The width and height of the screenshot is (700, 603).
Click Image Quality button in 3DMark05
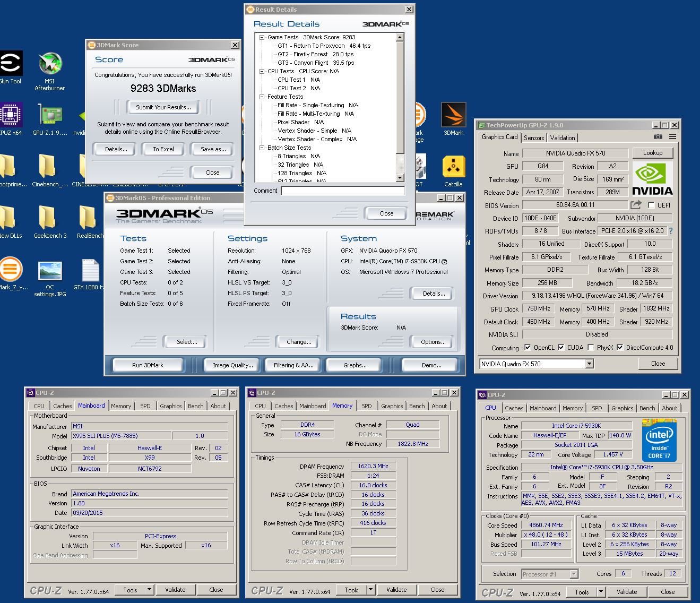click(x=233, y=365)
